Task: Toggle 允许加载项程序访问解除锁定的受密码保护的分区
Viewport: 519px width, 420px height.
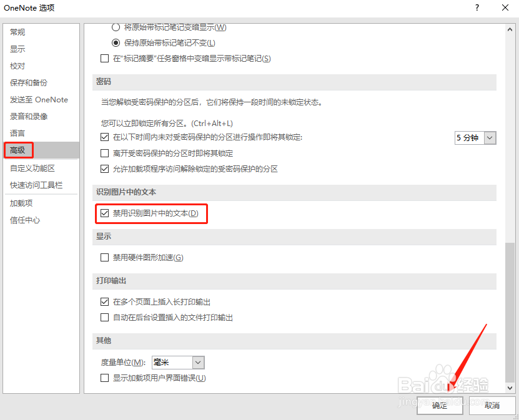Action: pyautogui.click(x=104, y=169)
